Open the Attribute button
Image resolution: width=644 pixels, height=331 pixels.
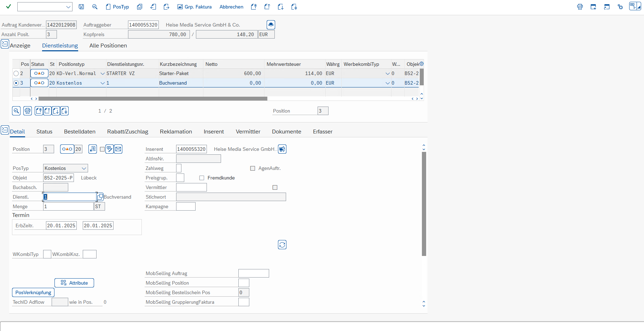74,283
